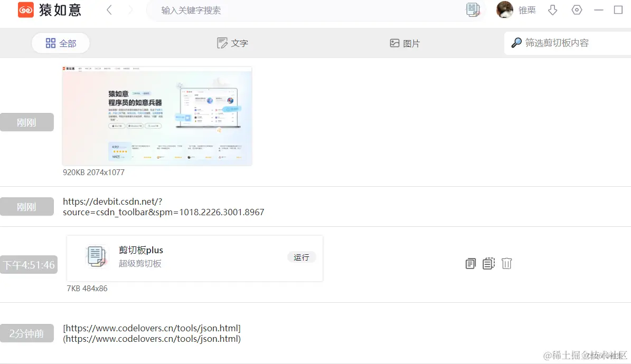Select the codelovers json.html entry
Viewport: 631px width, 364px height.
(x=152, y=333)
